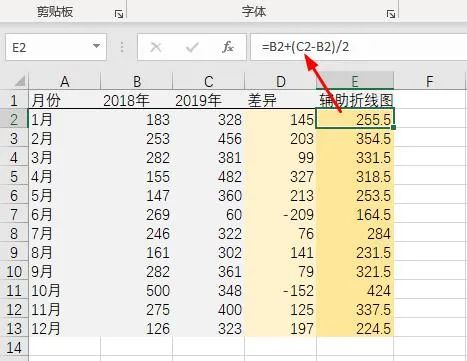Select cell with value 255.5
Screen dimensions: 467x361
[x=355, y=119]
